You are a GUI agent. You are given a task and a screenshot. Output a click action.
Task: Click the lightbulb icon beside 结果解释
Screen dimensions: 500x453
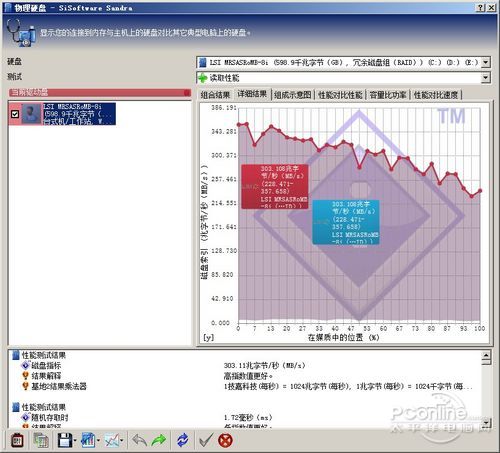(x=25, y=376)
